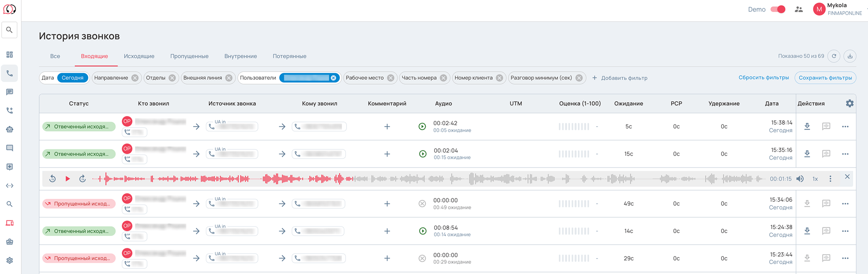Viewport: 868px width, 274px height.
Task: Download recording of the 15:38:14 call
Action: (807, 127)
